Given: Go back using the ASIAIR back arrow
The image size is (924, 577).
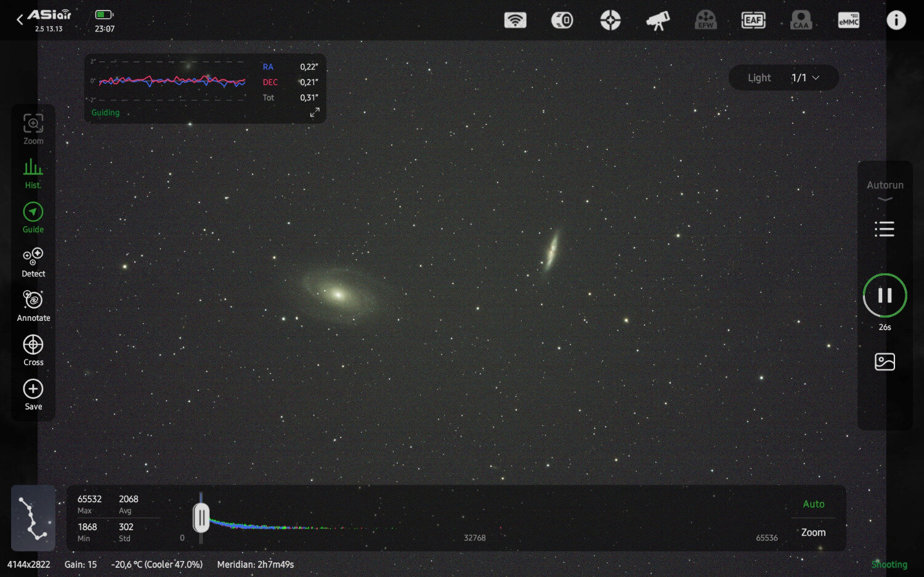Looking at the screenshot, I should [x=20, y=20].
